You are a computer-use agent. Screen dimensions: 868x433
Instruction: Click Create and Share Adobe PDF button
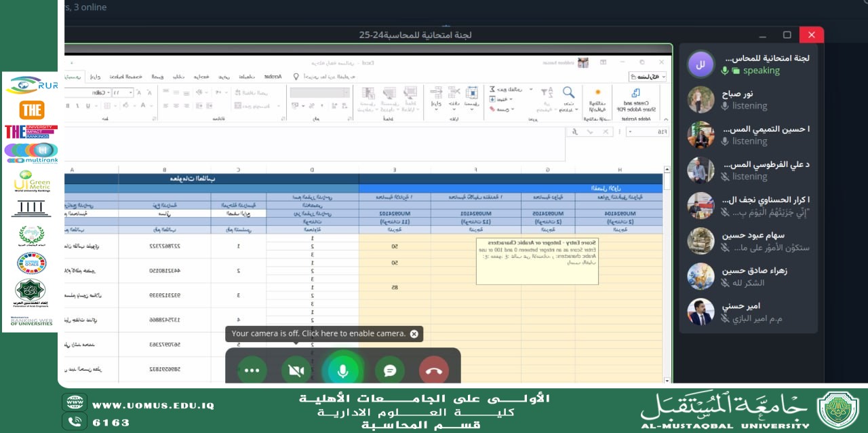coord(635,100)
